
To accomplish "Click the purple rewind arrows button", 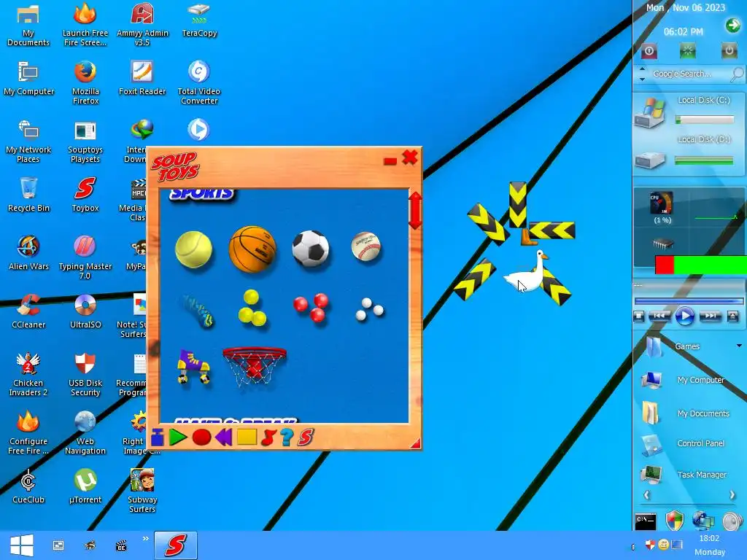I will [x=224, y=437].
